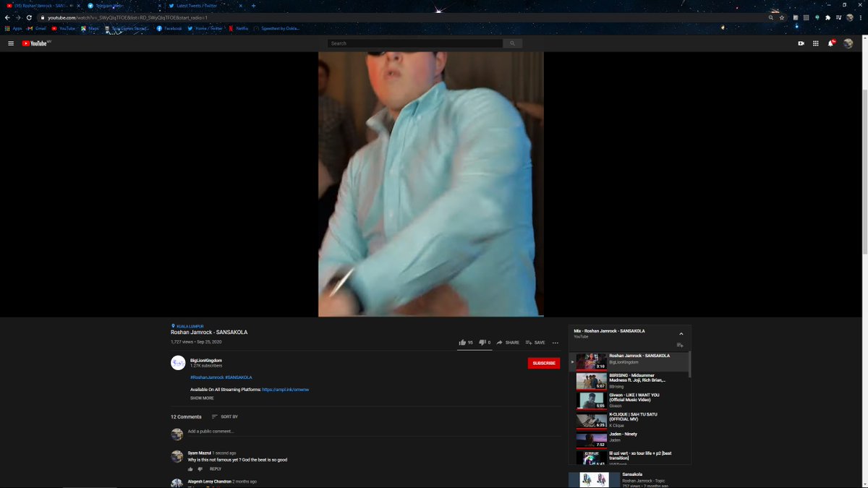Close the Telegram Web tab

point(159,6)
